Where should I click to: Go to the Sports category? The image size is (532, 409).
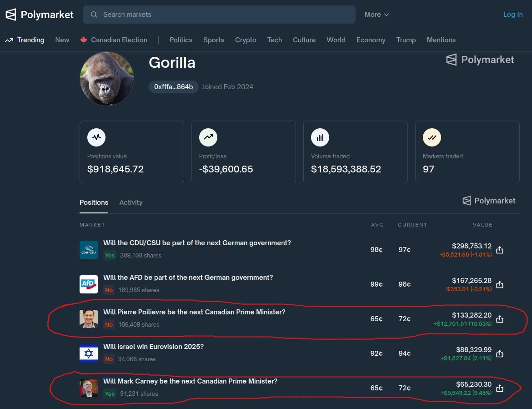(x=214, y=40)
